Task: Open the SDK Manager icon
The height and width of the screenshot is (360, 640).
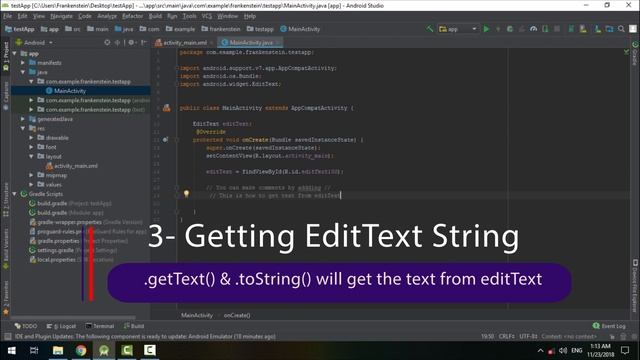Action: point(598,29)
